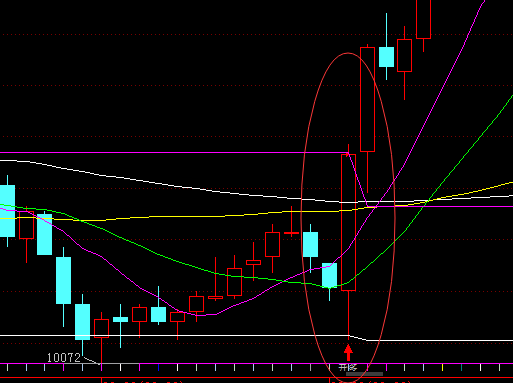
Task: Select the cyan candle near the chart's top right
Action: coord(386,47)
